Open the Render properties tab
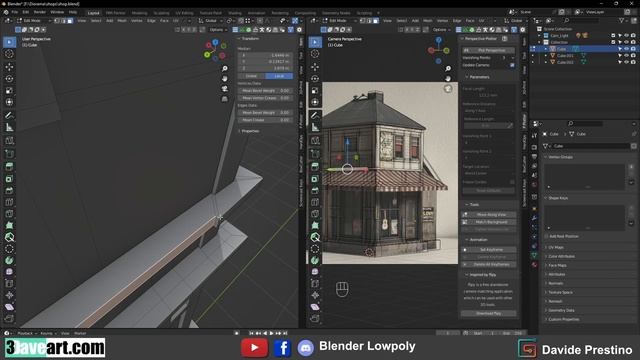The image size is (640, 360). [534, 147]
